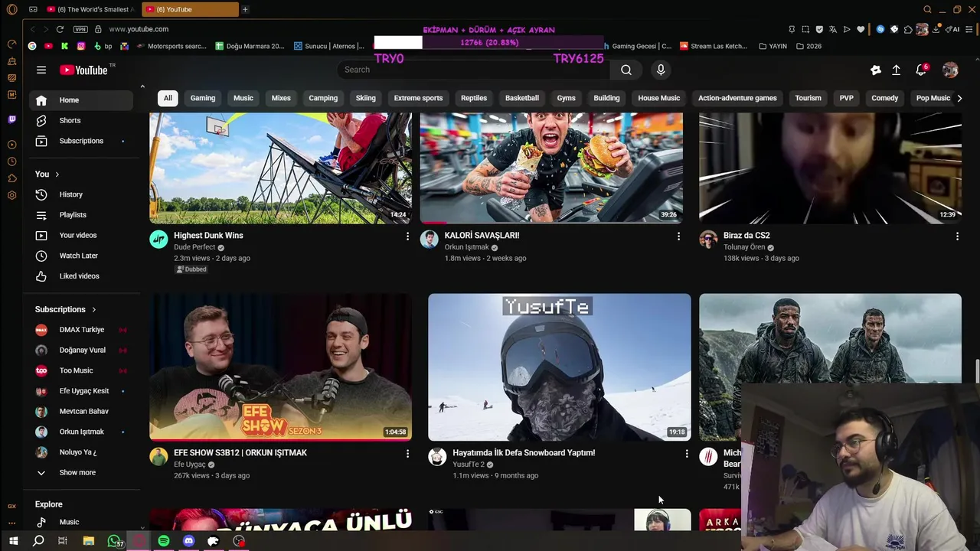Viewport: 980px width, 551px height.
Task: Open Watch Later list
Action: click(81, 256)
